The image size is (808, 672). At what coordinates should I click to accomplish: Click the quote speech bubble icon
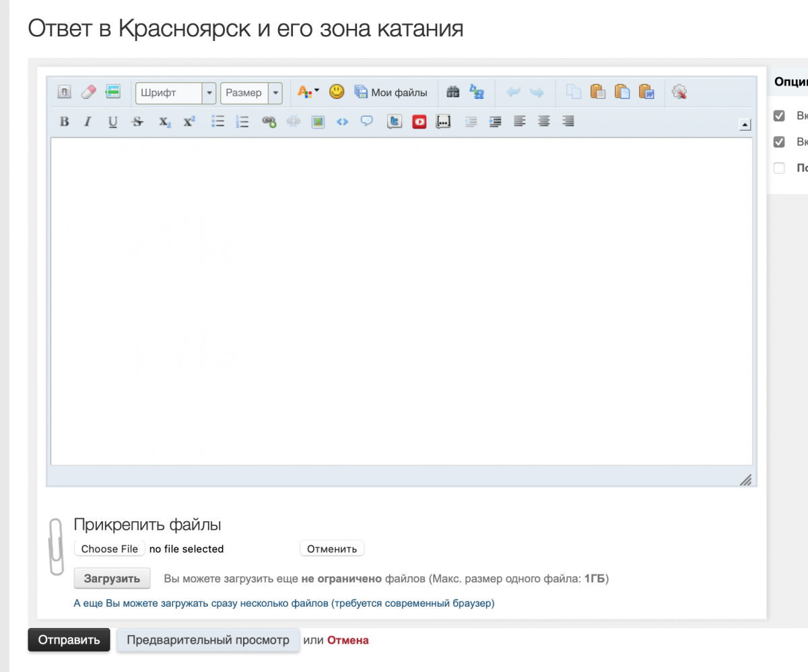pos(366,122)
